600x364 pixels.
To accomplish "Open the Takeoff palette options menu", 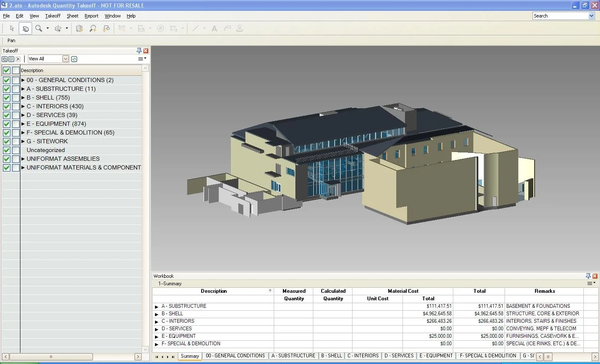I will click(141, 59).
